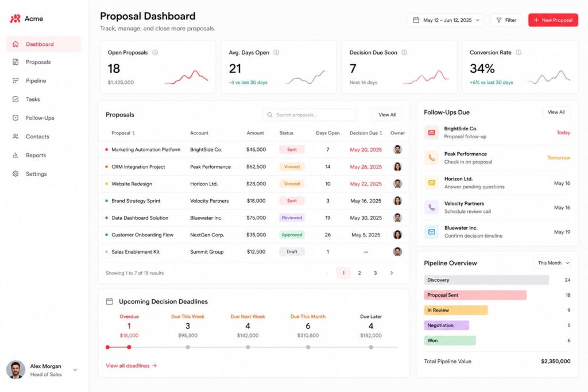Click the Draft status badge
The width and height of the screenshot is (588, 392).
pos(292,252)
